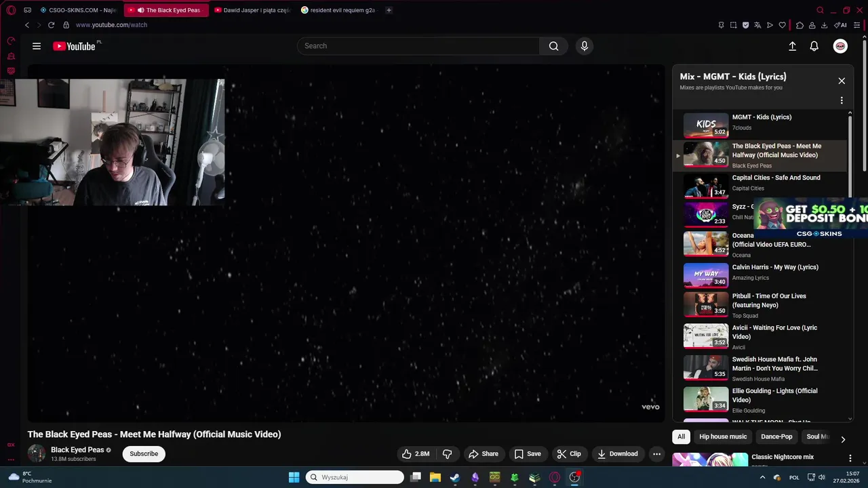Image resolution: width=868 pixels, height=488 pixels.
Task: Filter by Hip house music chip
Action: point(723,436)
